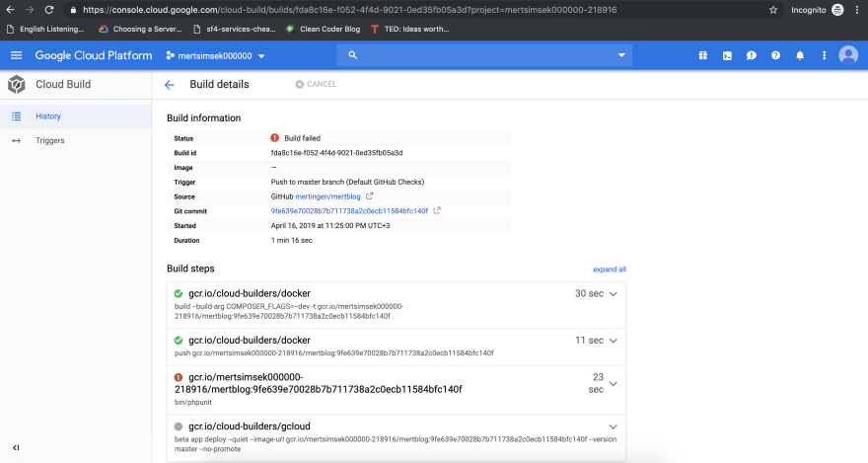The height and width of the screenshot is (463, 868).
Task: Click the search magnifier icon
Action: pos(353,55)
